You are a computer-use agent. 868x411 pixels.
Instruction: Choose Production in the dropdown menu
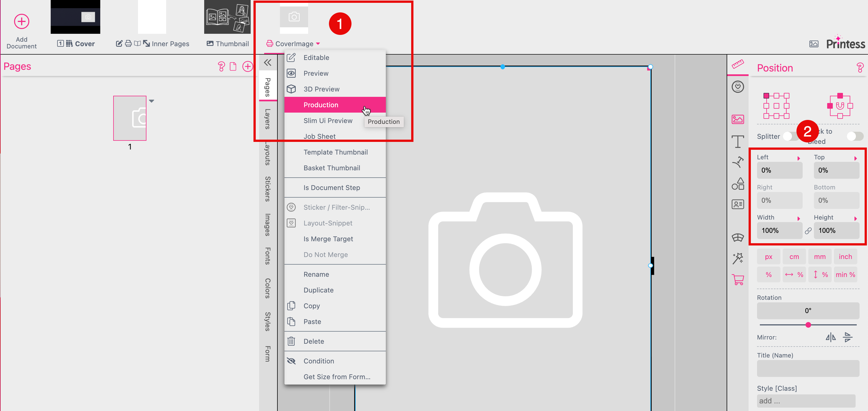pyautogui.click(x=335, y=105)
